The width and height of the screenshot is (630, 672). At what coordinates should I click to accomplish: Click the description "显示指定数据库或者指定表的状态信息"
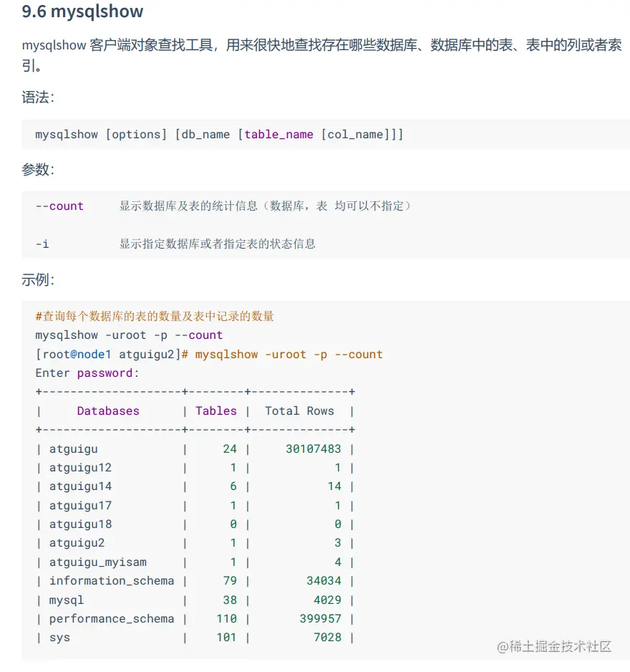tap(218, 244)
